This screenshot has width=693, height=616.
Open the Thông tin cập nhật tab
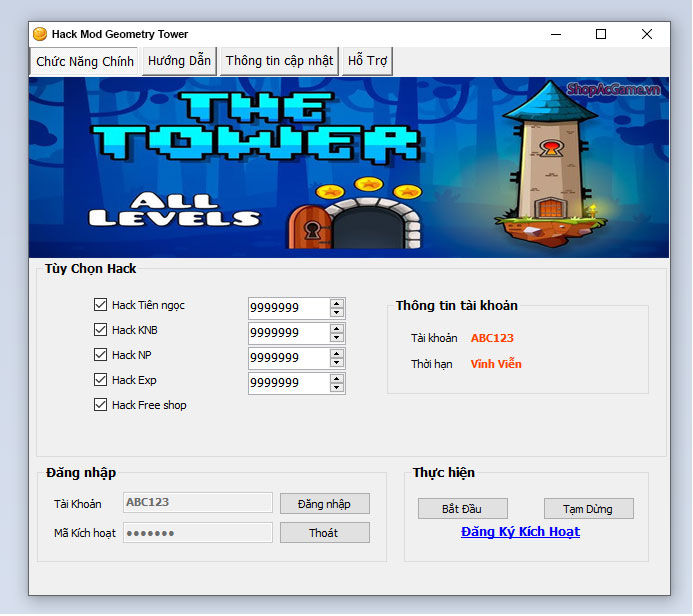coord(279,61)
